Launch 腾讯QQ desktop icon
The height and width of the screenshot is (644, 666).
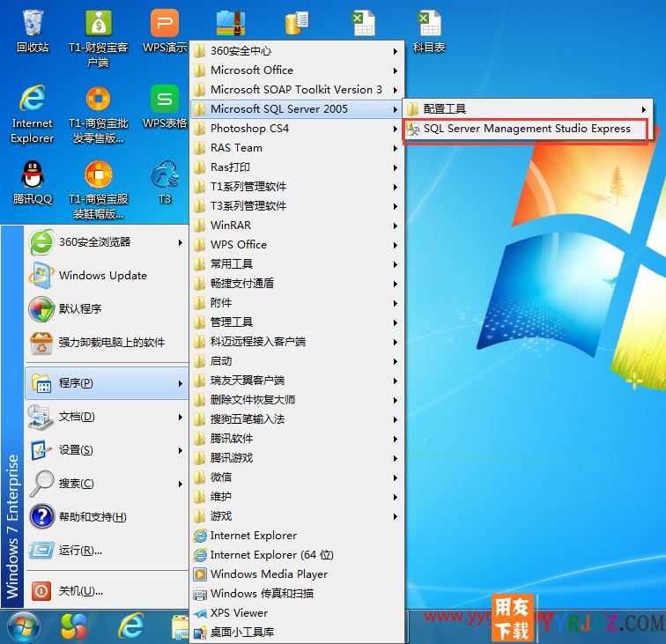point(33,182)
